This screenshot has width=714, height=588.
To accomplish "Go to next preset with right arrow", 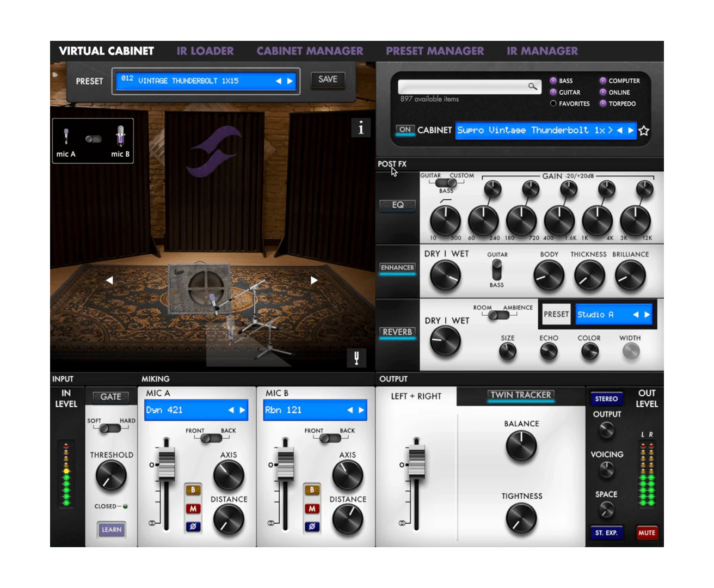I will [x=290, y=81].
